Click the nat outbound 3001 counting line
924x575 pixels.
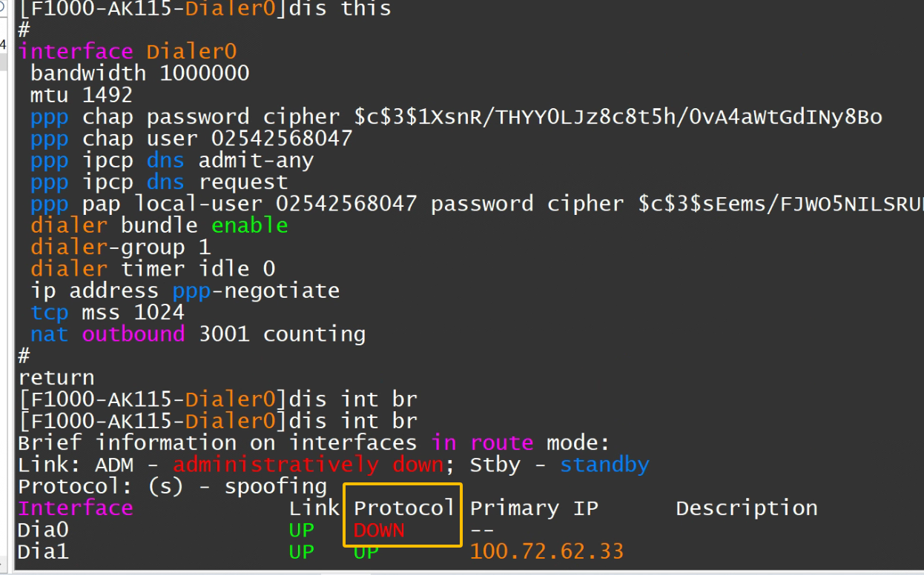[198, 334]
